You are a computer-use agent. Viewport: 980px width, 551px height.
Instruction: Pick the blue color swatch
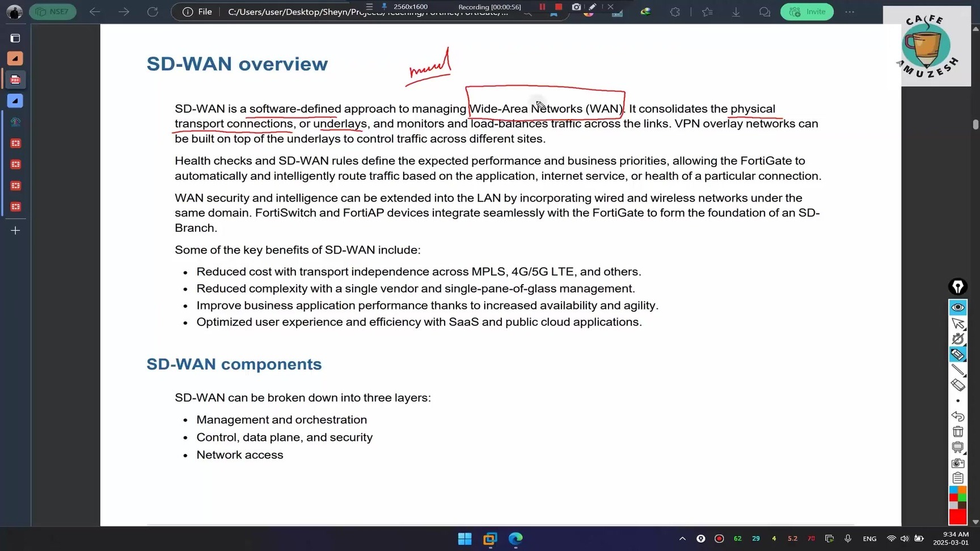(953, 490)
